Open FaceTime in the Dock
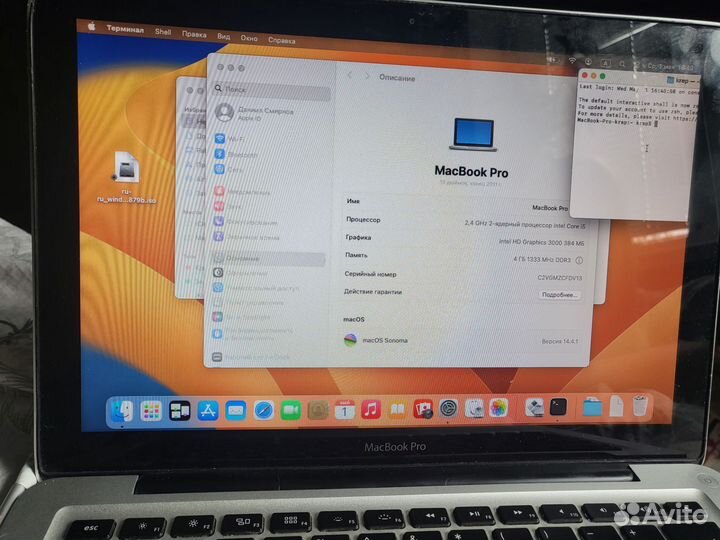This screenshot has width=720, height=540. pyautogui.click(x=291, y=410)
